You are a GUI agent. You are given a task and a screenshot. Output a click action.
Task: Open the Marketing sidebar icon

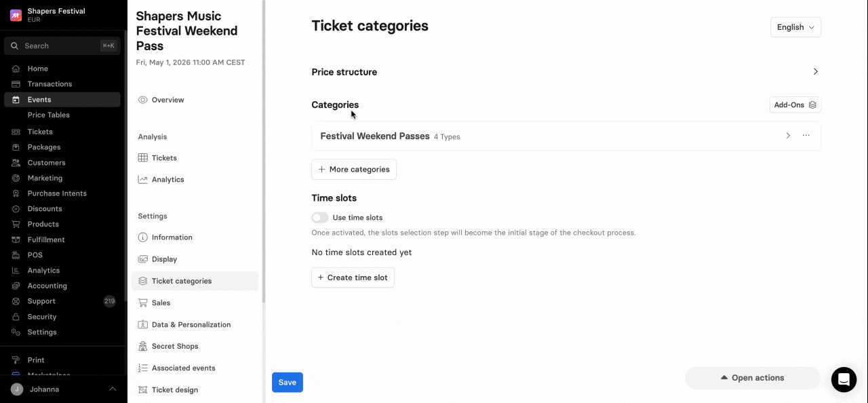pos(16,178)
